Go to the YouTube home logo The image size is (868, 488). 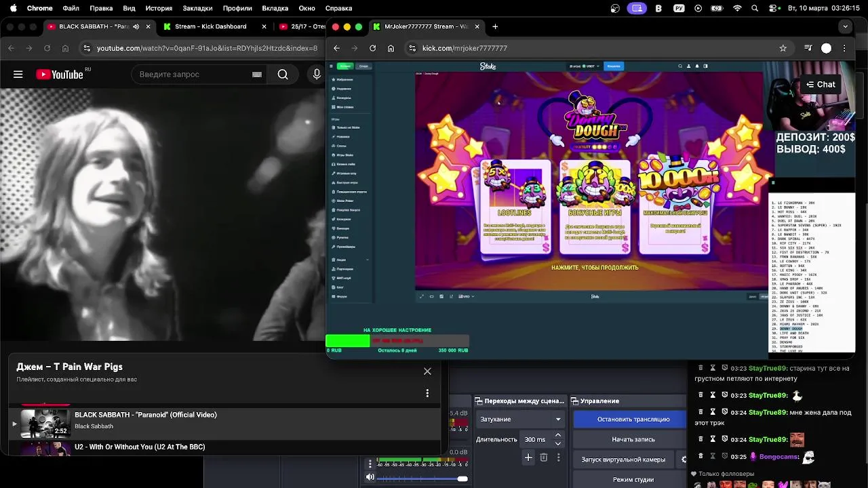[60, 75]
